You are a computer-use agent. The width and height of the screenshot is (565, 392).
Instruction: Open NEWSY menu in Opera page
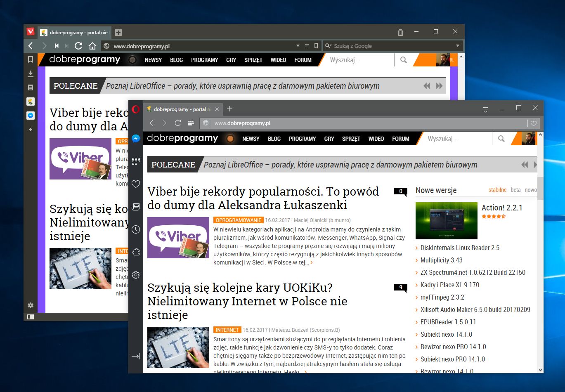pyautogui.click(x=251, y=139)
